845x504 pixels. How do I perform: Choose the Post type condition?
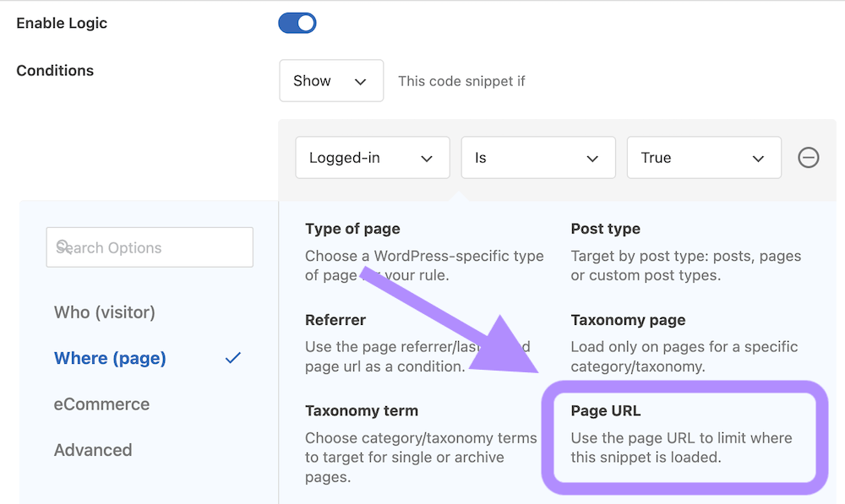point(605,228)
